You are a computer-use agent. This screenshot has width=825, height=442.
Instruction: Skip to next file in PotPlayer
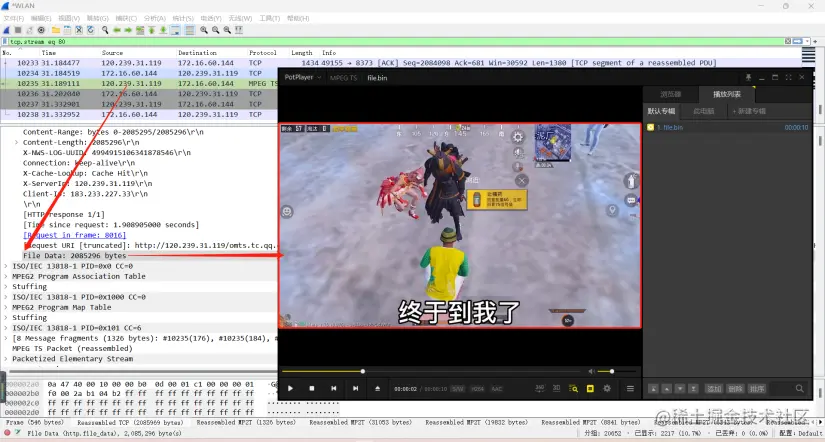[356, 388]
